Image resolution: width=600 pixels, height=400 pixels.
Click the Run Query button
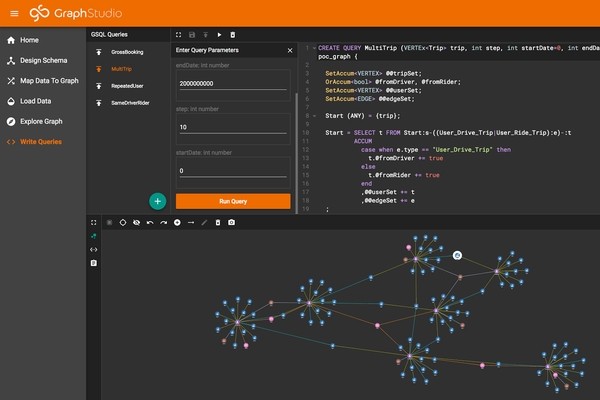coord(233,201)
